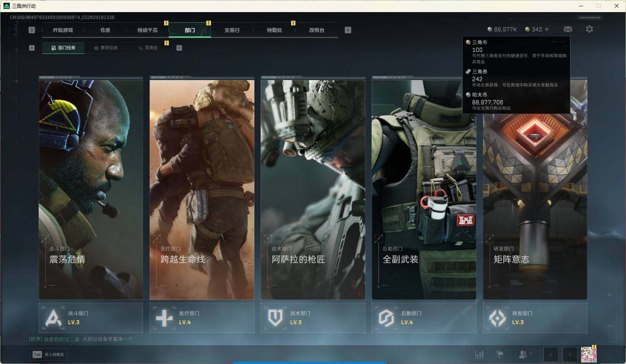
Task: Click the 88,977K Haf coin balance
Action: pos(502,29)
